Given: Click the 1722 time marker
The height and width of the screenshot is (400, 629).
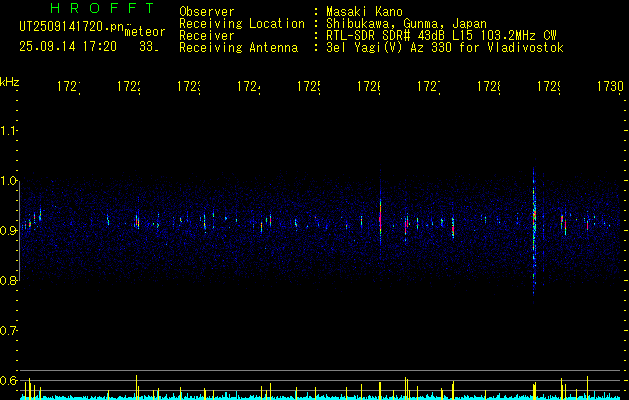Looking at the screenshot, I should tap(129, 86).
